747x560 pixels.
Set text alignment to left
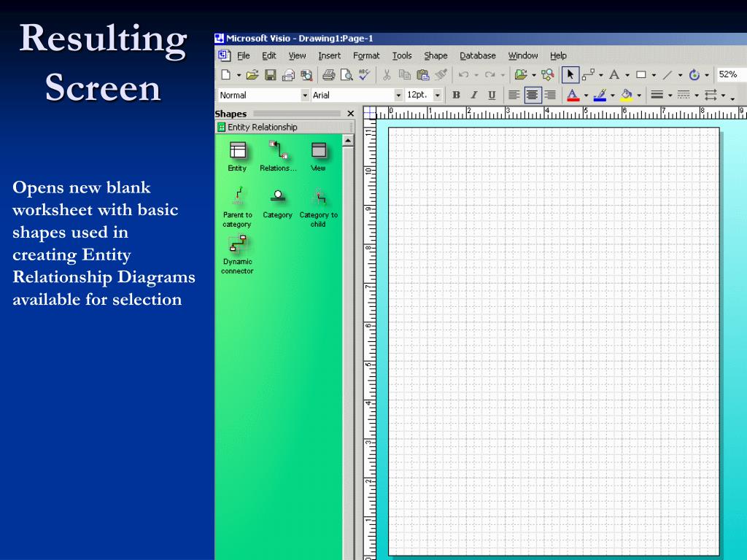(514, 95)
